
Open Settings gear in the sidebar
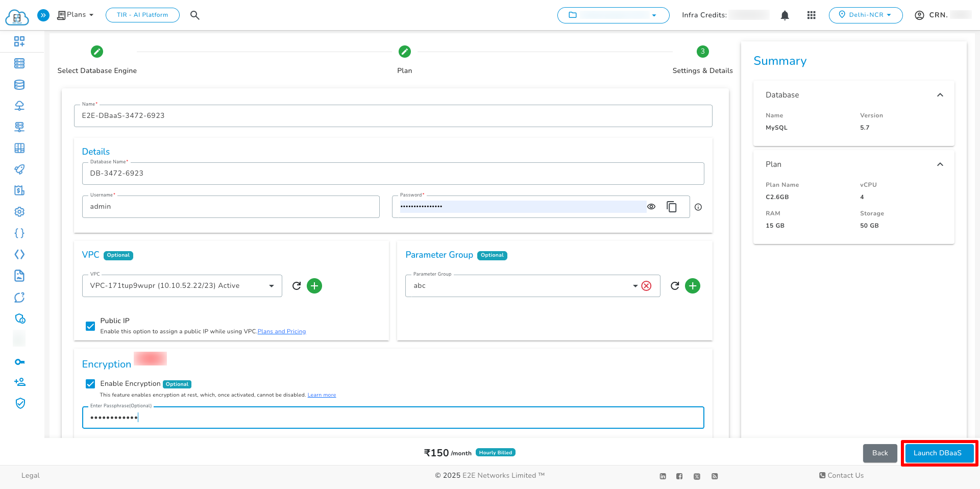[x=19, y=212]
